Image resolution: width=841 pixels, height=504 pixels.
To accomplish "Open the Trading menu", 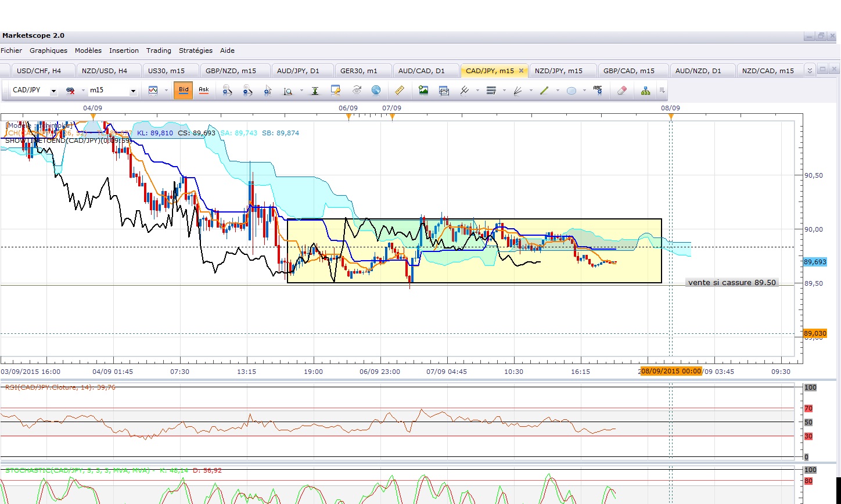I will click(159, 51).
